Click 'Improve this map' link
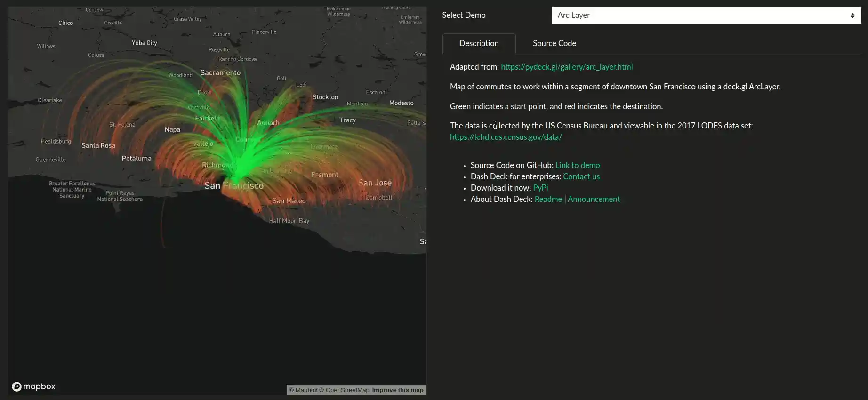Viewport: 868px width, 400px height. click(397, 390)
